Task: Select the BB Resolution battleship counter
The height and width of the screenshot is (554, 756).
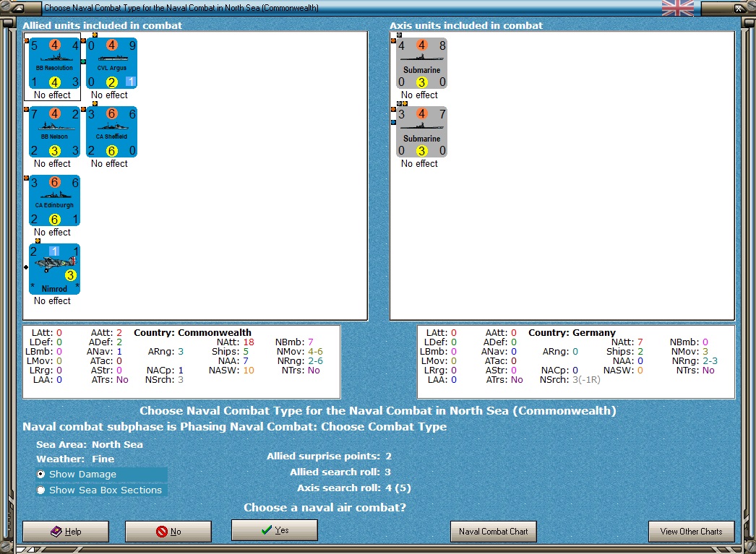Action: click(54, 63)
